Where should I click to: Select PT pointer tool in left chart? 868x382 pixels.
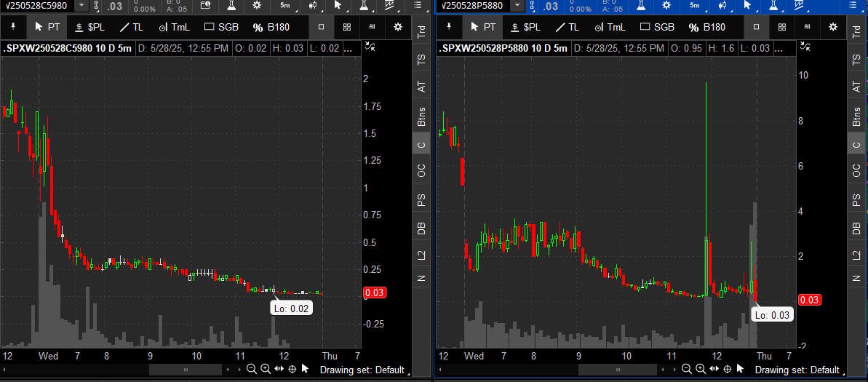click(x=47, y=27)
